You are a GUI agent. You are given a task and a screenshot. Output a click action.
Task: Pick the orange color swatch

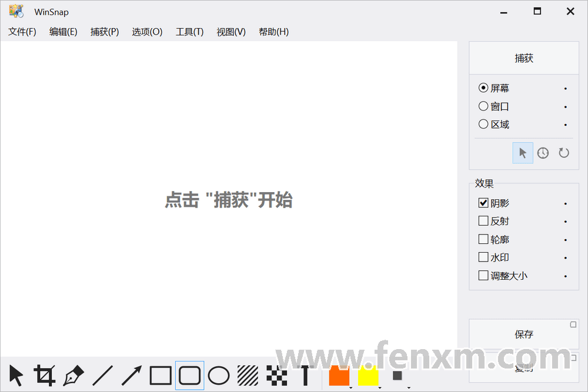[339, 375]
